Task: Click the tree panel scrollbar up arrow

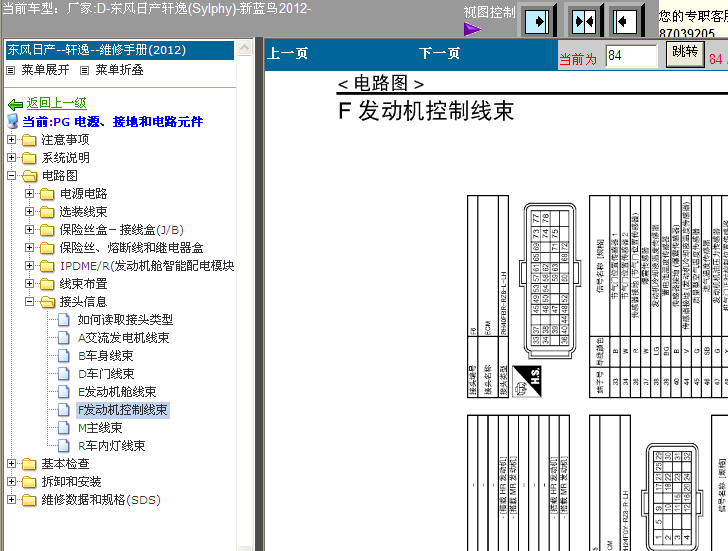Action: tap(244, 48)
